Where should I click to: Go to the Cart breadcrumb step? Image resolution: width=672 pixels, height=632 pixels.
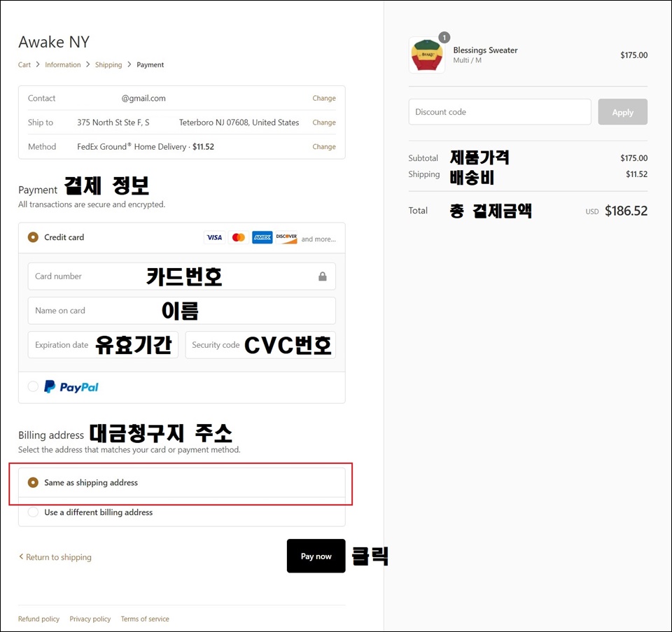click(24, 64)
